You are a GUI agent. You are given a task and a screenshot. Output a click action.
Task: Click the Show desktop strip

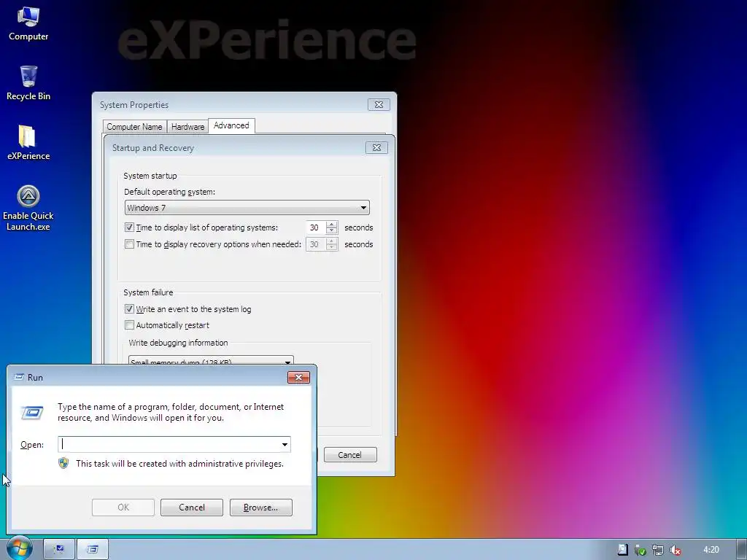[742, 550]
